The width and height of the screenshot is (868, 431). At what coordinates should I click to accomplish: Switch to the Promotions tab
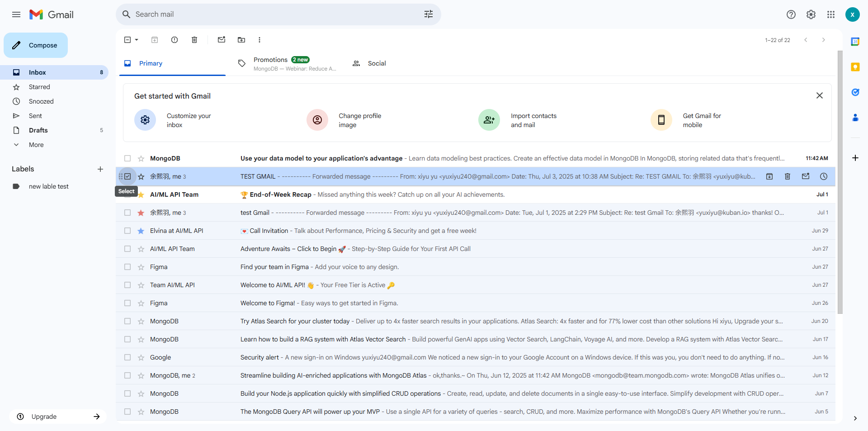[288, 63]
